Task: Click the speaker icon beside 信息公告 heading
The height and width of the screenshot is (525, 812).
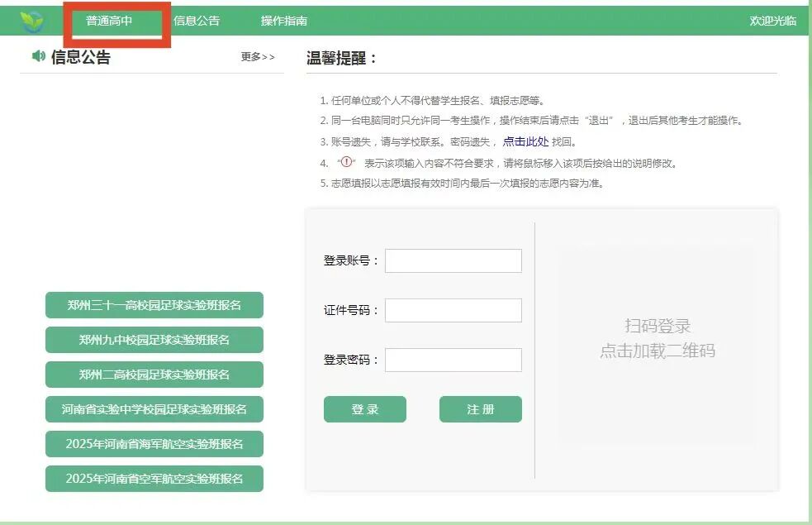Action: click(x=38, y=56)
